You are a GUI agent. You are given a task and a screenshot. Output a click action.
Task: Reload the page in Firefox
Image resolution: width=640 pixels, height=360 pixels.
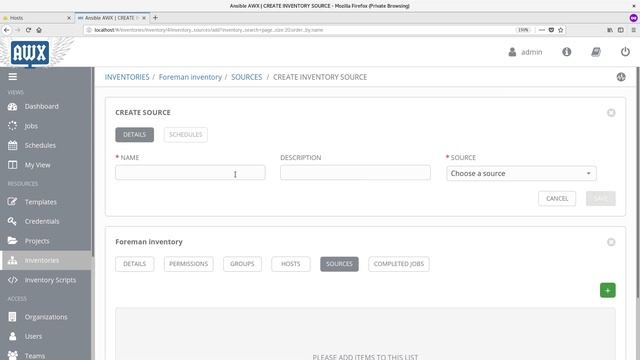[28, 30]
